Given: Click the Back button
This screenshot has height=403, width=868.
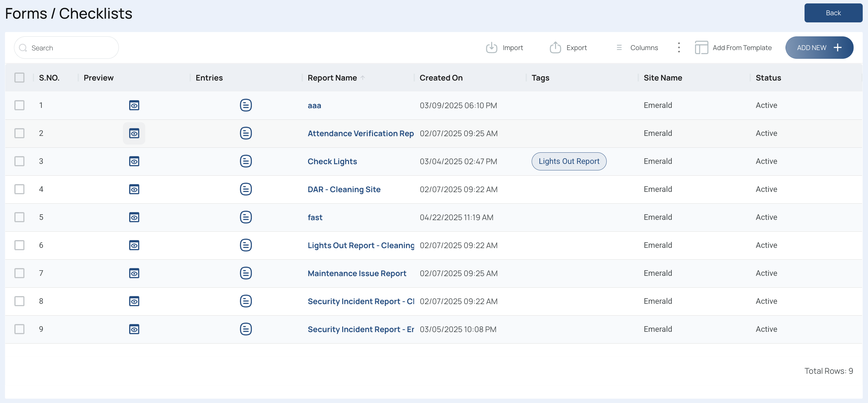Looking at the screenshot, I should pyautogui.click(x=833, y=13).
